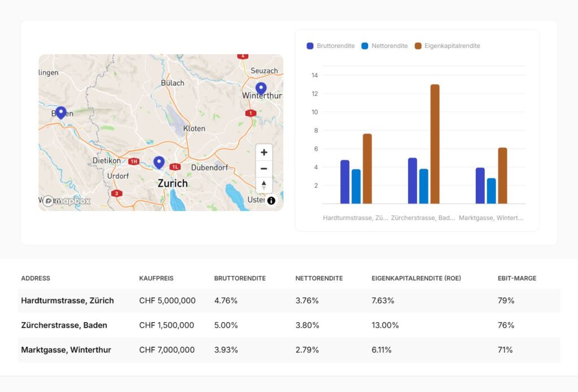Select the map pin in Zurich
The image size is (578, 392).
click(159, 162)
